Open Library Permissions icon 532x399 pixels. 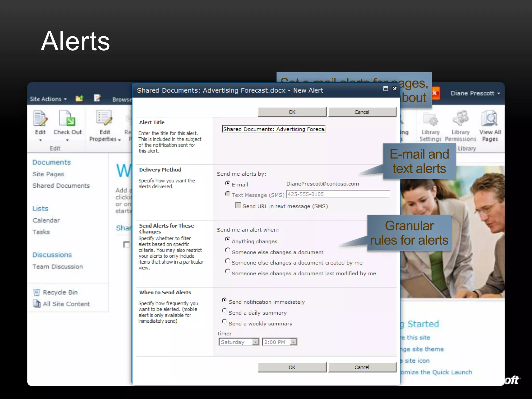pos(460,118)
